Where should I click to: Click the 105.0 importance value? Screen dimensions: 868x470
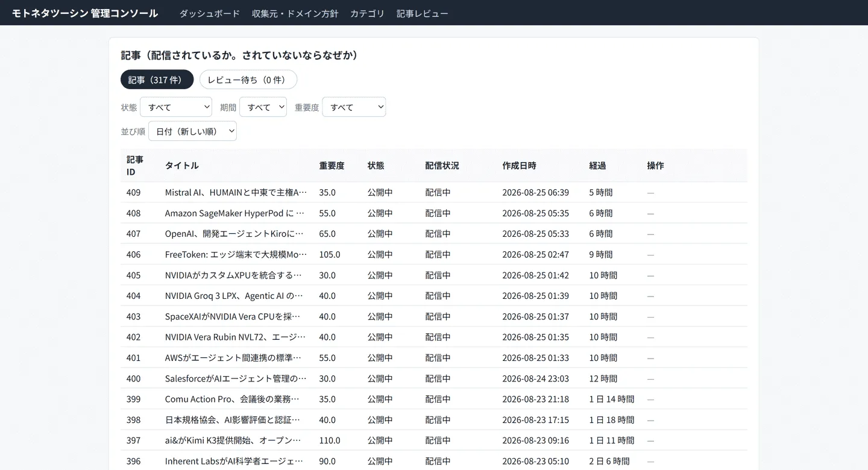click(330, 255)
